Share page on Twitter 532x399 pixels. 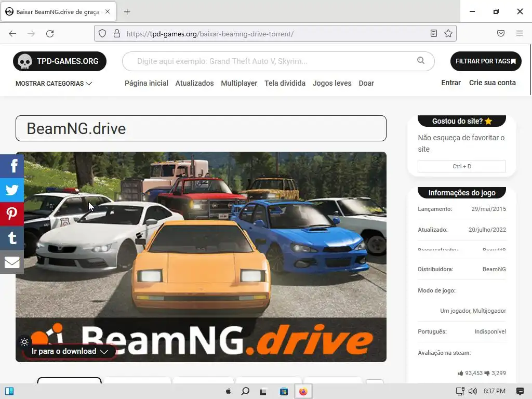point(12,190)
